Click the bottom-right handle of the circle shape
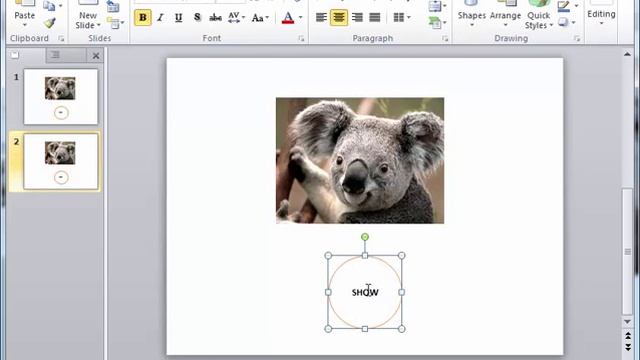Screen dimensions: 640x360 click(402, 329)
